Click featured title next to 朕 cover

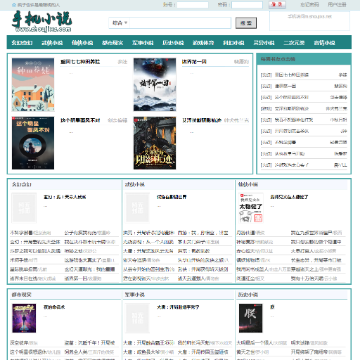coord(272,307)
